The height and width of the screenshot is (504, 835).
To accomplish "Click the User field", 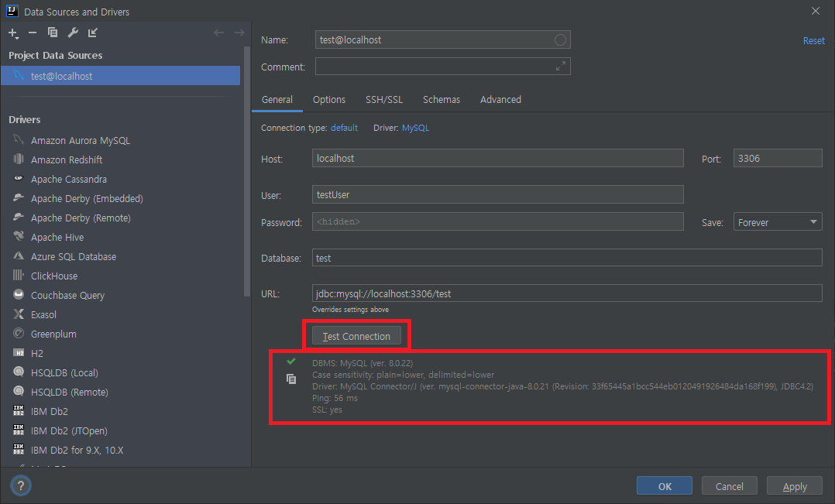I will click(497, 194).
